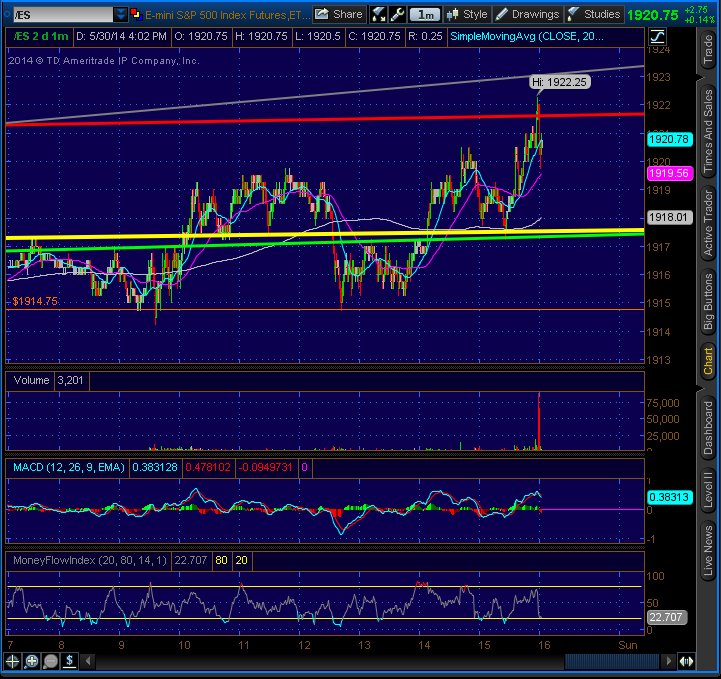This screenshot has width=721, height=679.
Task: Open Big Buttons side tab
Action: 708,302
